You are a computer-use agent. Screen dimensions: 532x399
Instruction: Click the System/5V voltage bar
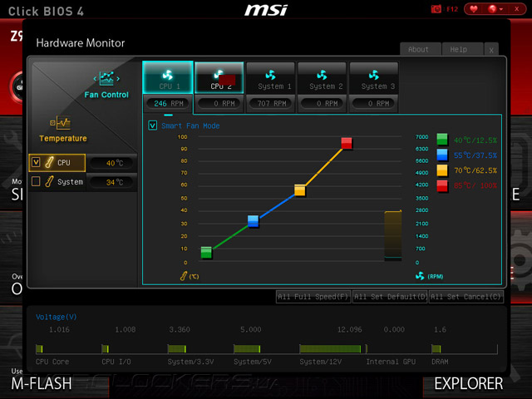pos(247,349)
